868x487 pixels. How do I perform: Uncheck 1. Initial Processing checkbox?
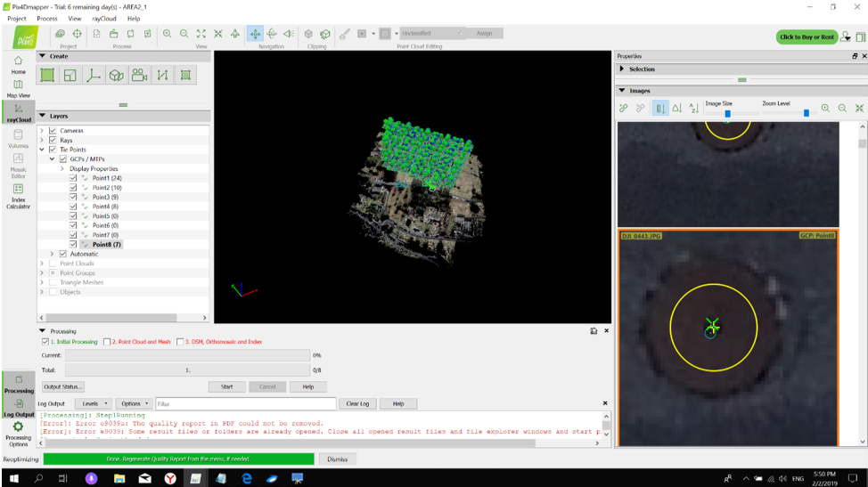pyautogui.click(x=45, y=342)
